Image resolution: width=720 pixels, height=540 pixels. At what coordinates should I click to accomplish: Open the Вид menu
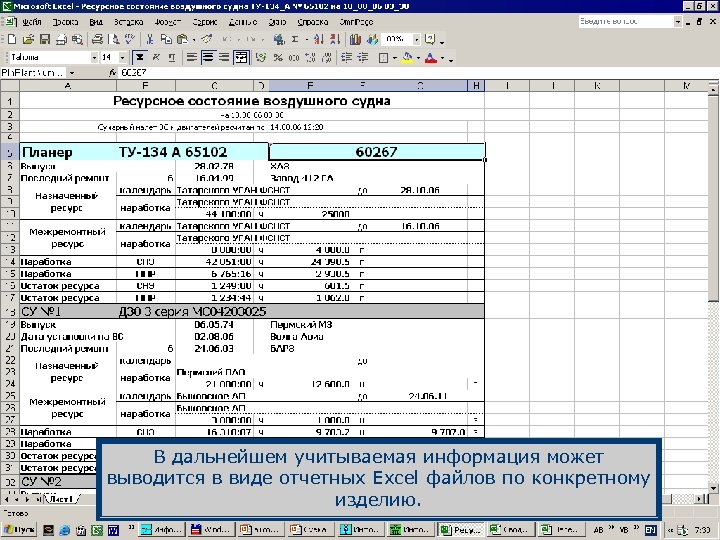tap(96, 22)
